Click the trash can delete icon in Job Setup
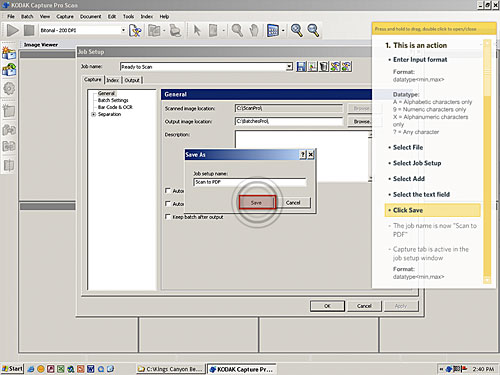Image resolution: width=500 pixels, height=375 pixels. (323, 67)
